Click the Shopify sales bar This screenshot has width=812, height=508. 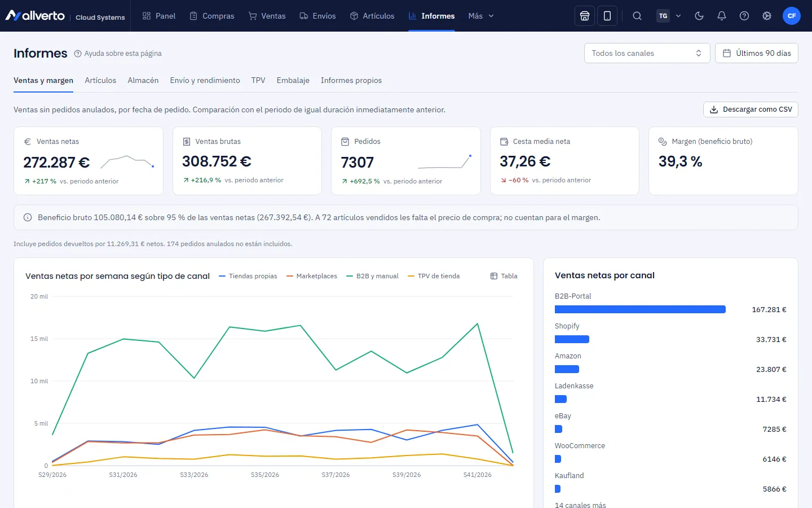(x=572, y=339)
